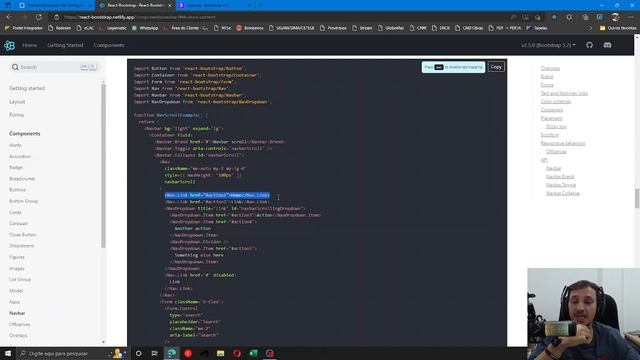Jump to Navbar.Brand API in page contents

pos(560,176)
